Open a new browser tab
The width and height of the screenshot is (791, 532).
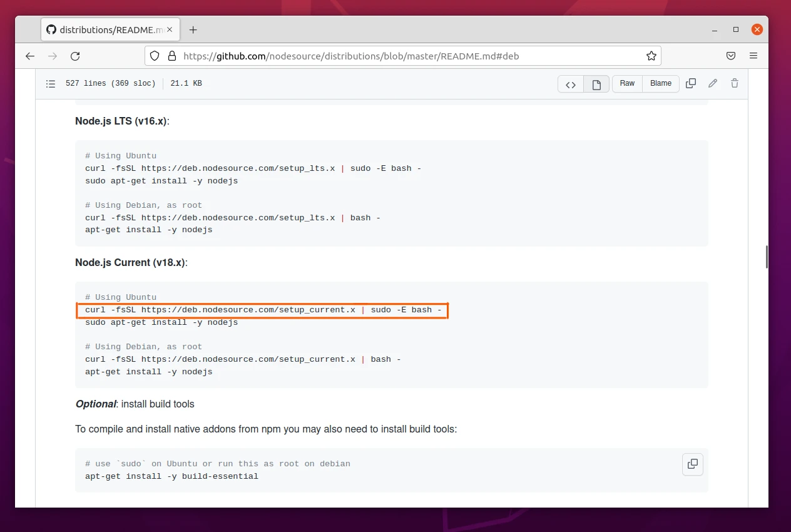point(193,29)
